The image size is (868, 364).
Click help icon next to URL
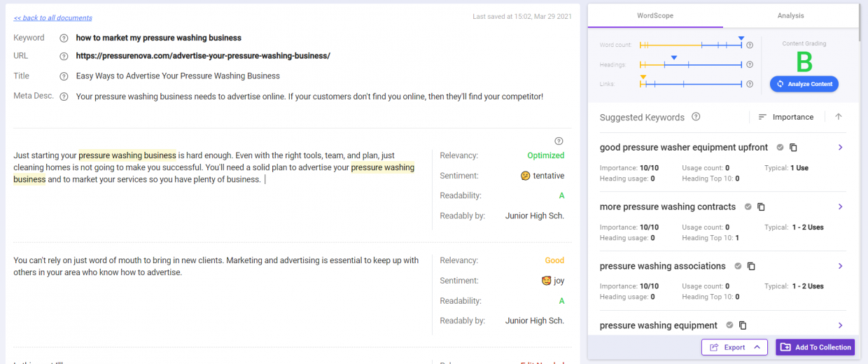pos(64,56)
